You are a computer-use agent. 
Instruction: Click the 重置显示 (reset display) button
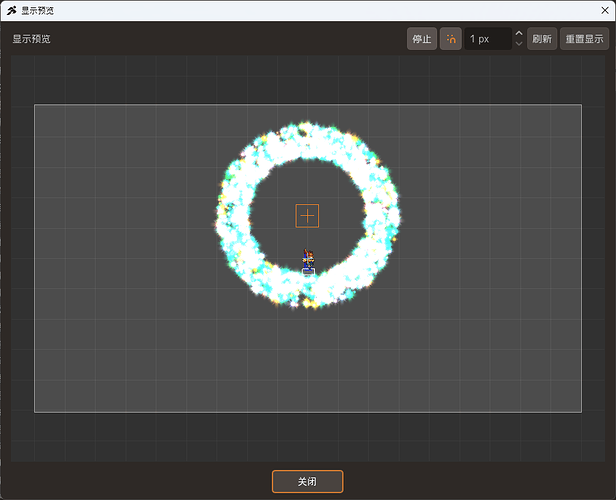tap(584, 39)
